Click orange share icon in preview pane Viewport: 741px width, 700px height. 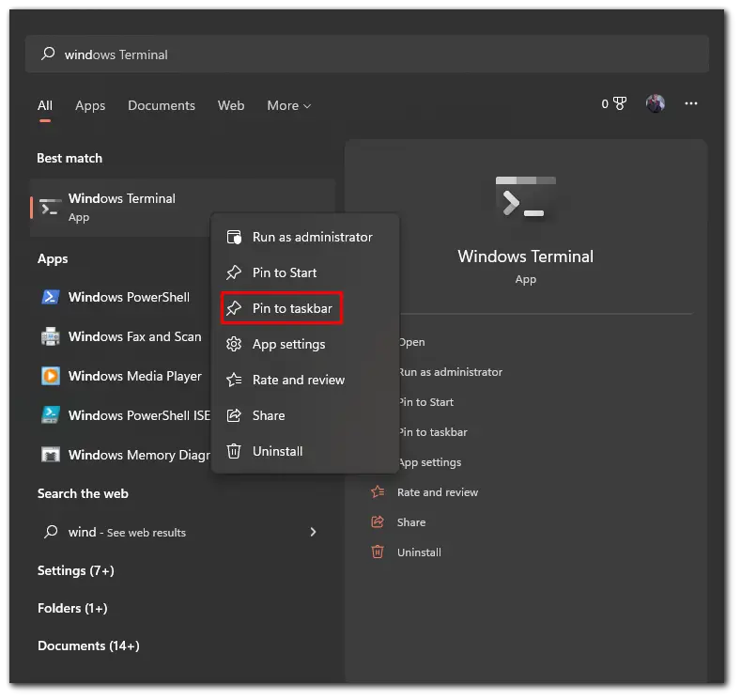[378, 521]
